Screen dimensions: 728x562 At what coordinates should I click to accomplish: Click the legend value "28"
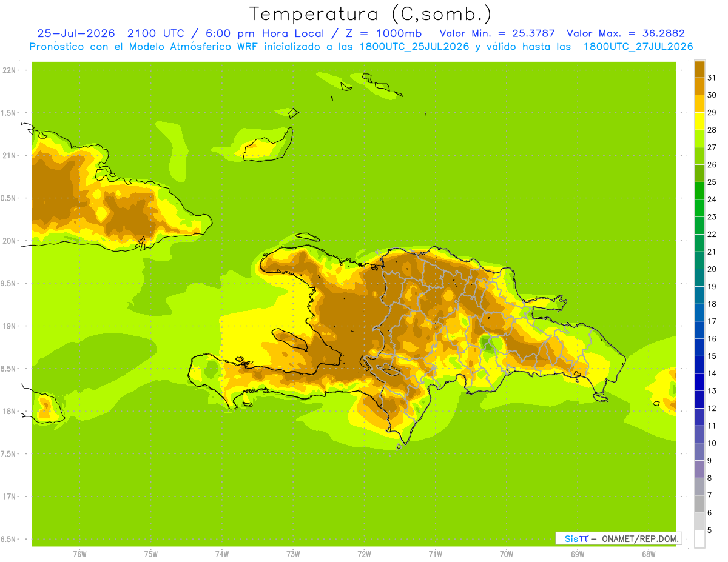click(x=712, y=130)
